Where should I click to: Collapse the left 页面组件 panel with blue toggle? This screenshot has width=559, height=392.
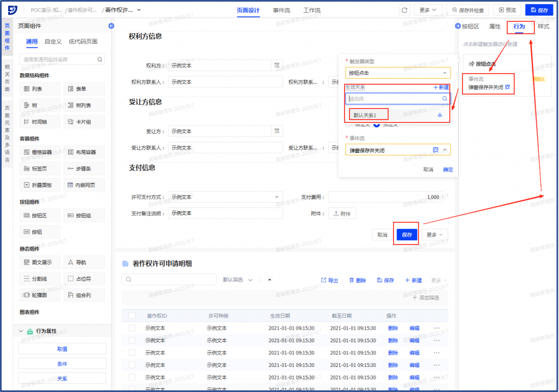(111, 26)
